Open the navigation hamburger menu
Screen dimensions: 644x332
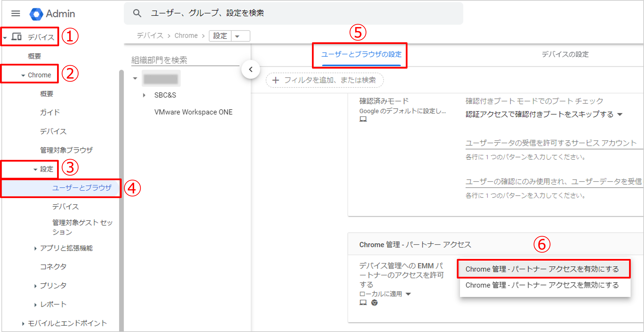(15, 14)
